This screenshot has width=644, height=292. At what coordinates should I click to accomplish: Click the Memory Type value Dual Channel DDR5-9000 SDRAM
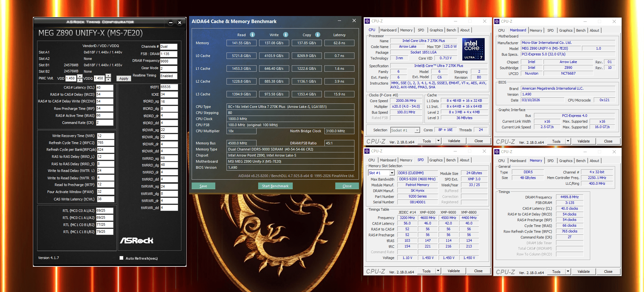[x=290, y=149]
